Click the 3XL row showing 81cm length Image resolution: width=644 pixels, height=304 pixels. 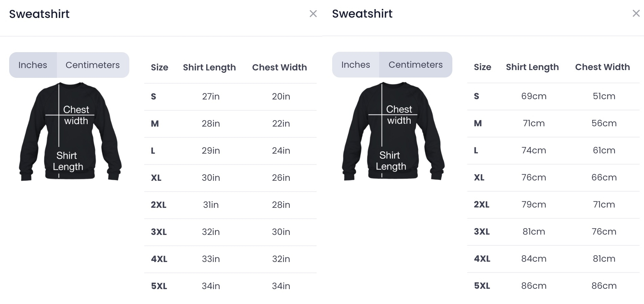[x=553, y=232]
